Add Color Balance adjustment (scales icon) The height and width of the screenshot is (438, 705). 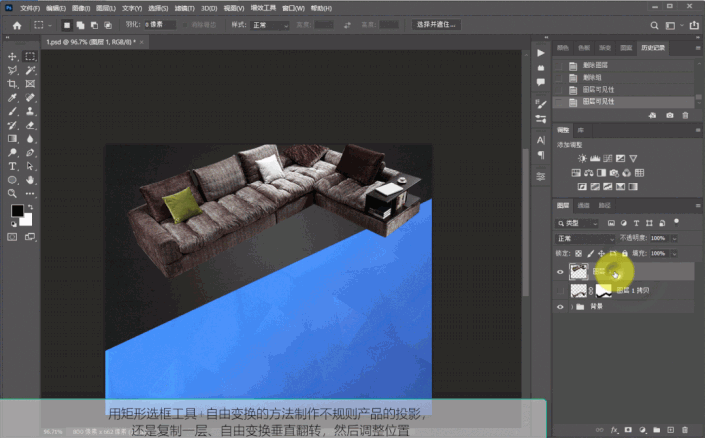[589, 173]
